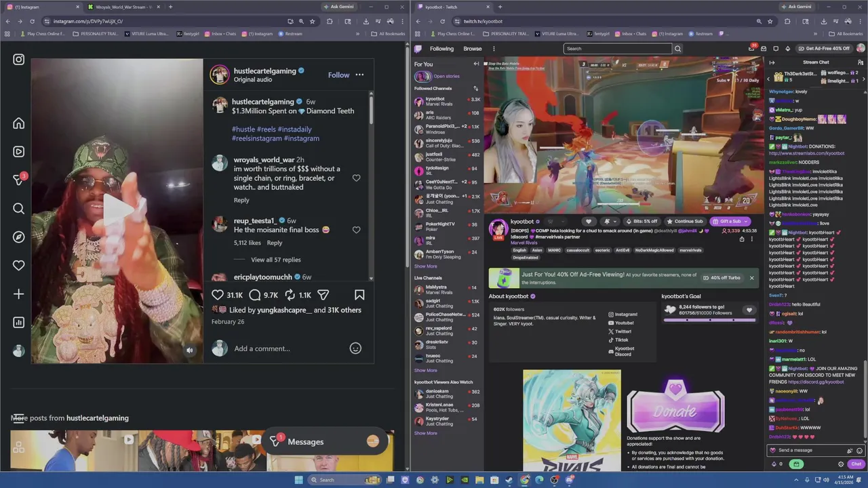Expand Show More under Viewers Also Watch

426,433
